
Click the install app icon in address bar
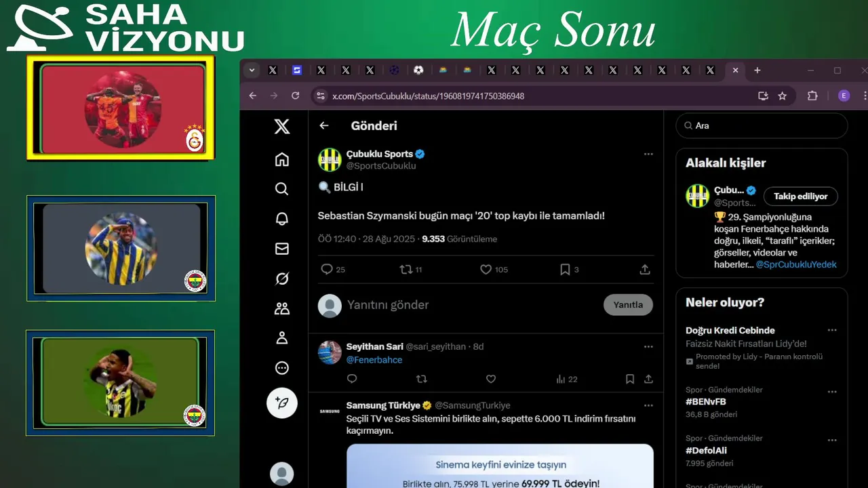coord(763,96)
